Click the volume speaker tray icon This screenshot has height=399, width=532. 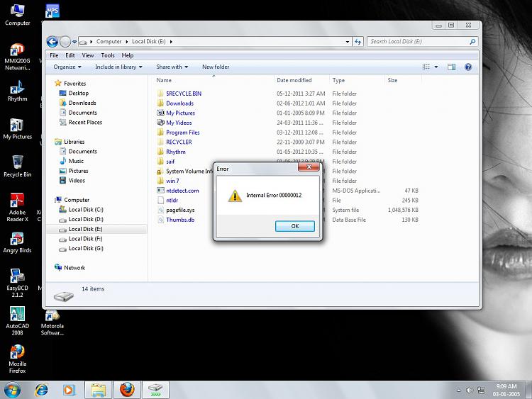[470, 390]
